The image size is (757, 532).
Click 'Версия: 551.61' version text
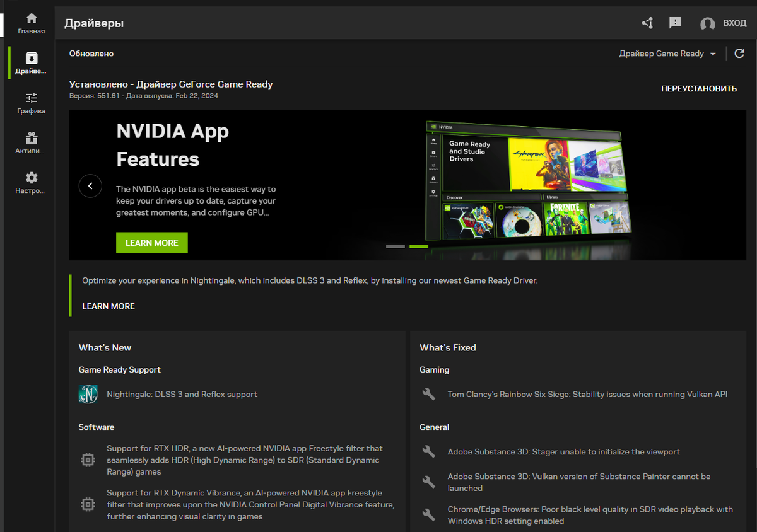point(95,96)
